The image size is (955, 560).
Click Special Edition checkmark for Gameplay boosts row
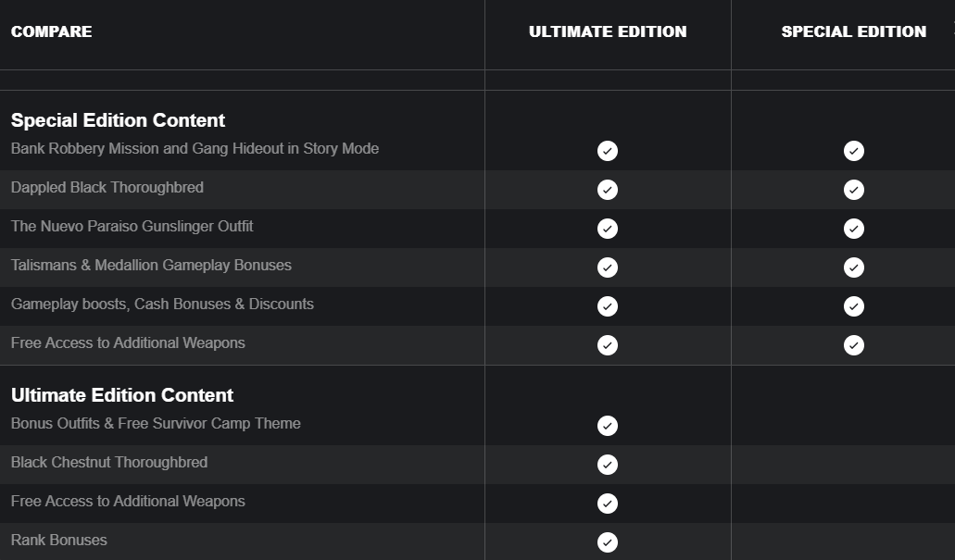(x=854, y=306)
